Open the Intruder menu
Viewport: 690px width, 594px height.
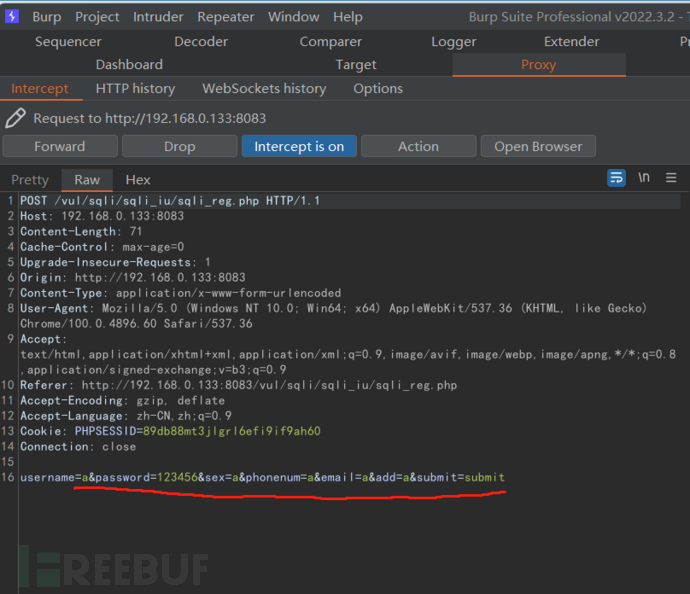[158, 17]
